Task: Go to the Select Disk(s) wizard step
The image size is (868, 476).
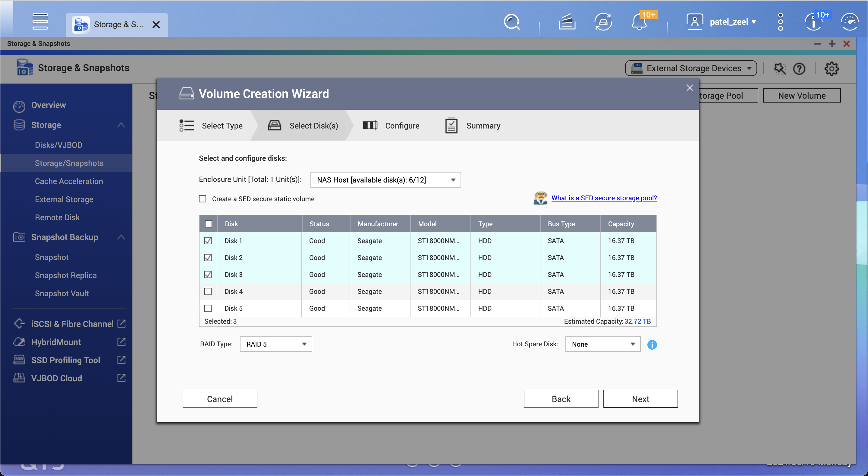Action: [303, 125]
